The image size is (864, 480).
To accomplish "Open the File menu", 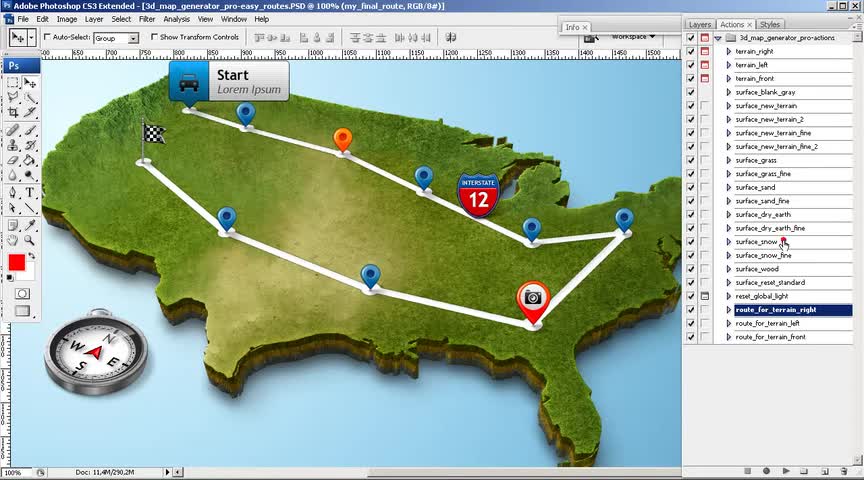I will click(x=23, y=19).
